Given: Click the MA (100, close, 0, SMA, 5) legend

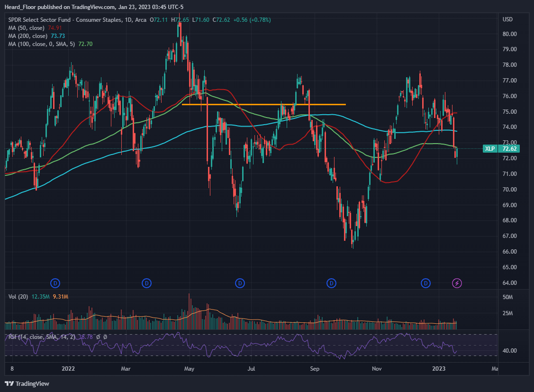Looking at the screenshot, I should tap(42, 44).
